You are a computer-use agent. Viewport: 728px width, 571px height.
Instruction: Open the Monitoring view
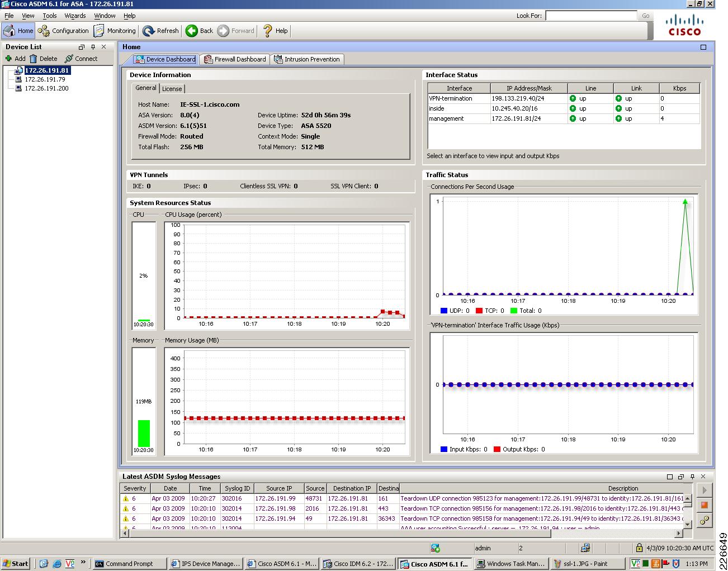coord(115,31)
